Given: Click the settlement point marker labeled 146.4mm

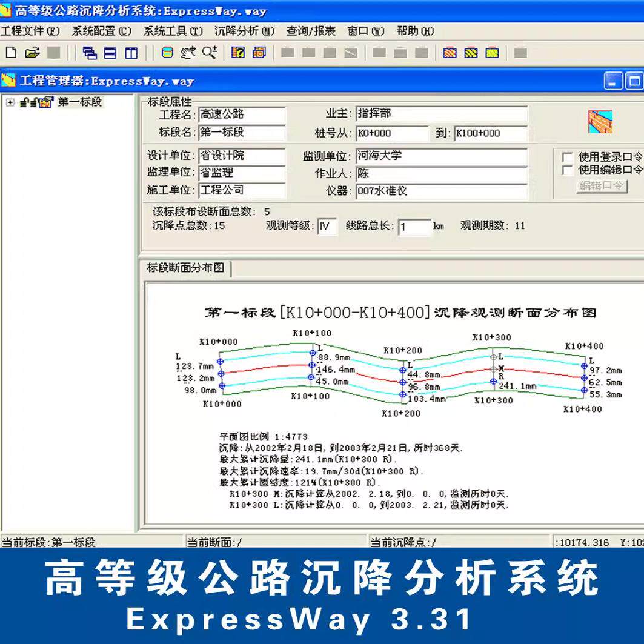Looking at the screenshot, I should pyautogui.click(x=312, y=365).
